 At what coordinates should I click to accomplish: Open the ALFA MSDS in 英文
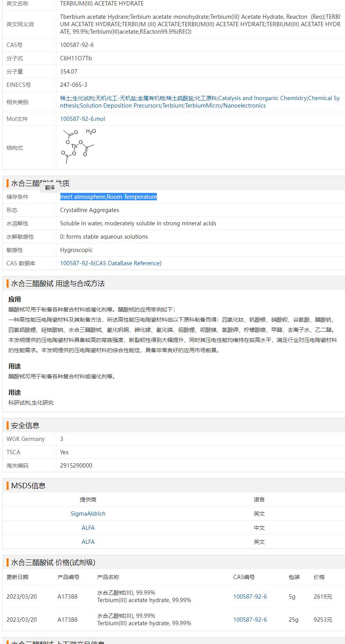[x=88, y=542]
